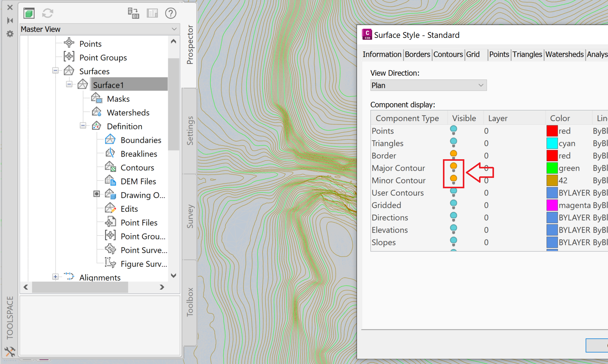Click the panorama display icon in Toolspace
The width and height of the screenshot is (608, 364).
click(x=134, y=13)
